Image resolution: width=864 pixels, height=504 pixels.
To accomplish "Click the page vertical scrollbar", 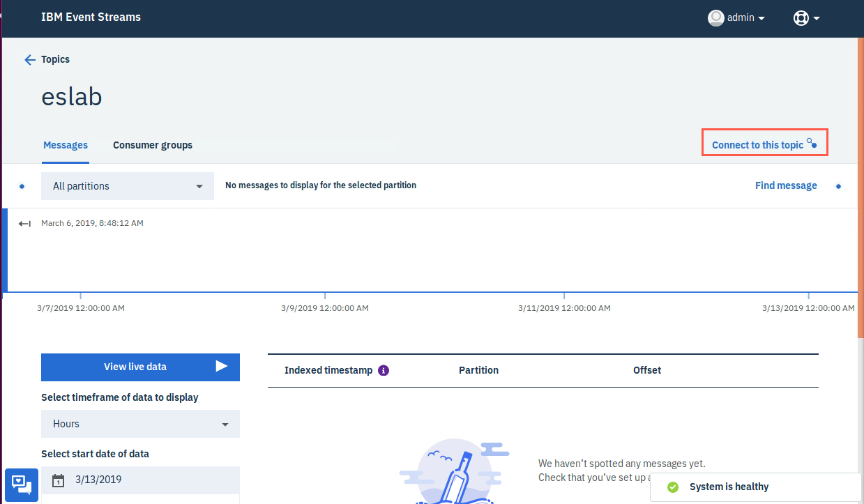I will (x=861, y=188).
